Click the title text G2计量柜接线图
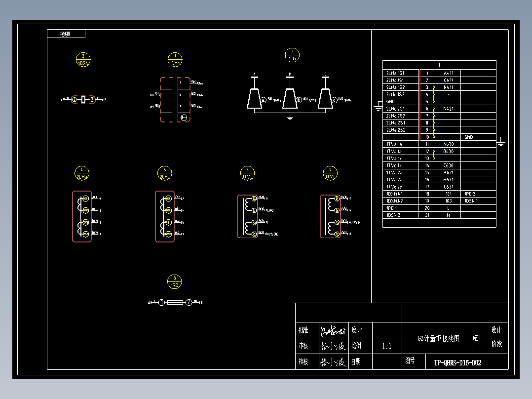 click(x=438, y=339)
